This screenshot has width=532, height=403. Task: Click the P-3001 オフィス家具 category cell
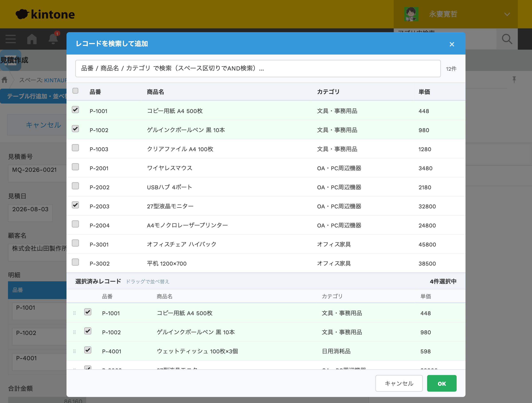pyautogui.click(x=334, y=245)
